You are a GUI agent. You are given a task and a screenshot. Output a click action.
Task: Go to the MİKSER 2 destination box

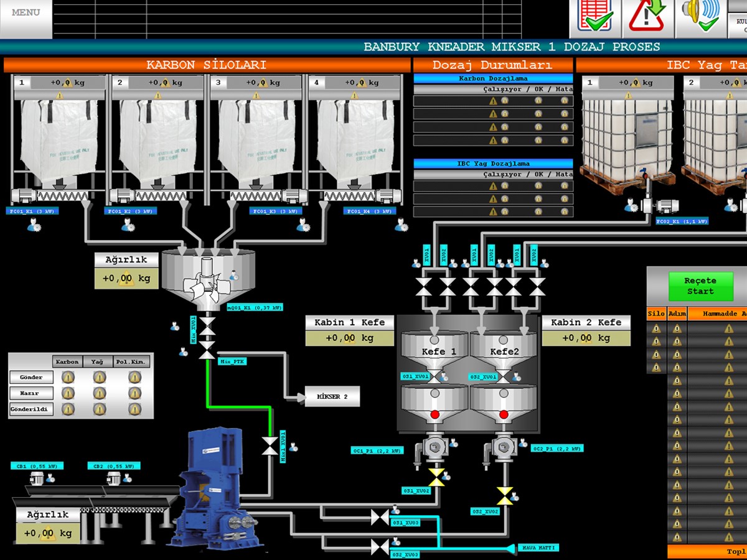(x=332, y=397)
